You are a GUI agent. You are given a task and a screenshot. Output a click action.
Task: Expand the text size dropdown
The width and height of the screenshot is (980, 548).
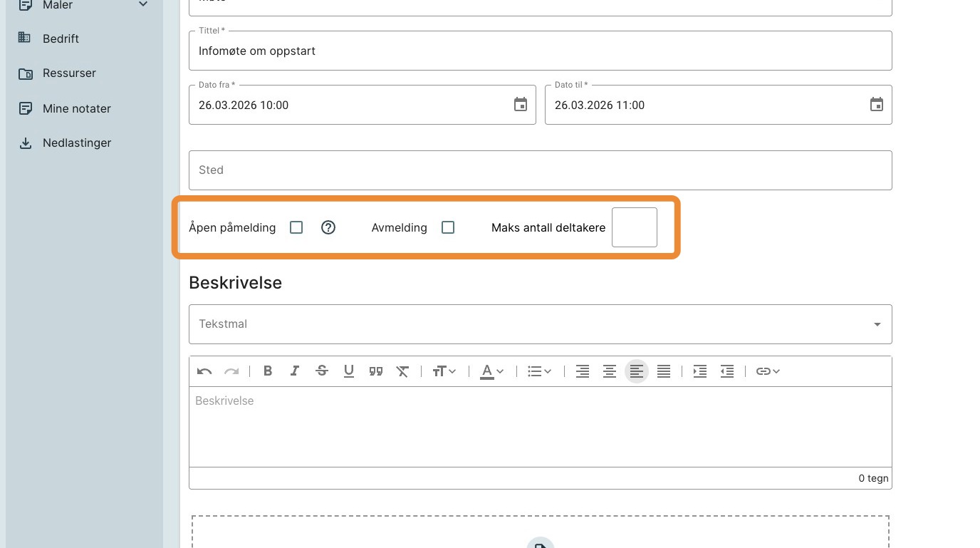point(444,371)
